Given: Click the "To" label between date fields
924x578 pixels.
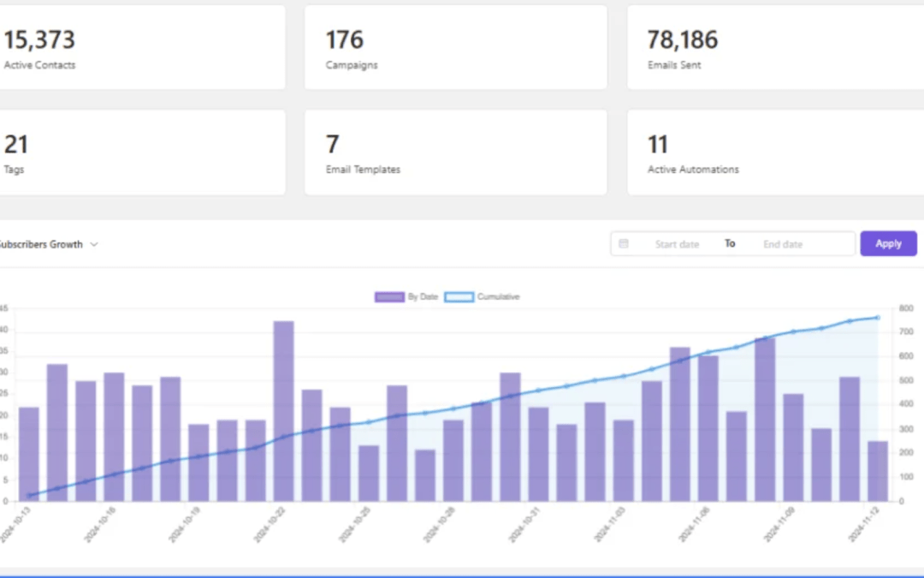Looking at the screenshot, I should click(729, 243).
